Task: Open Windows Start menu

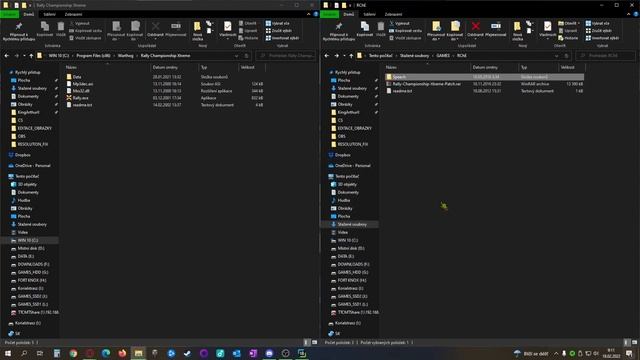Action: [x=7, y=353]
